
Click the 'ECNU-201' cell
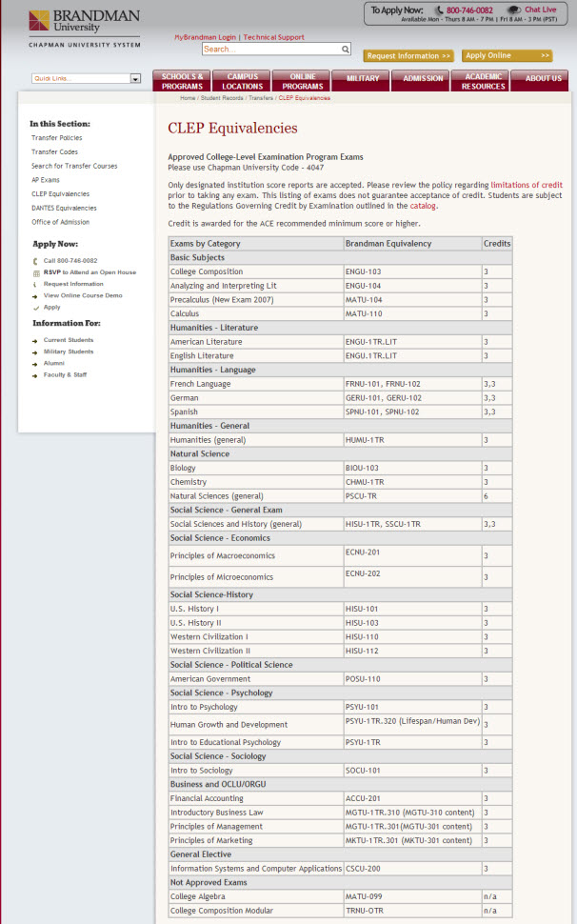[x=412, y=555]
